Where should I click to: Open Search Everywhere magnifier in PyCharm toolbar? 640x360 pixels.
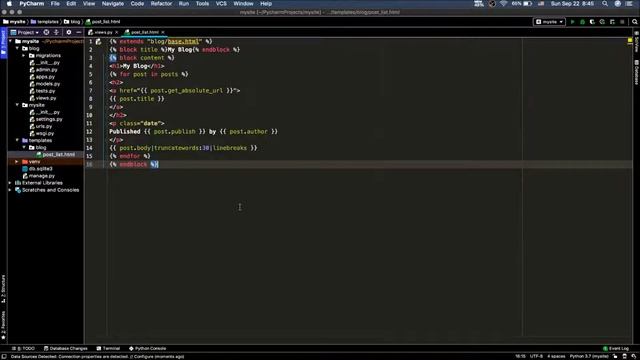(x=635, y=22)
